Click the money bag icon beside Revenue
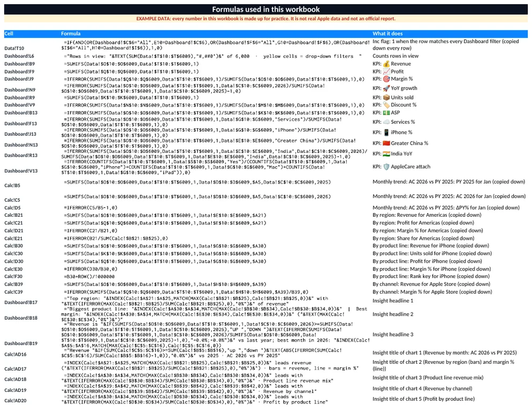Viewport: 532px width, 409px height. pos(386,64)
